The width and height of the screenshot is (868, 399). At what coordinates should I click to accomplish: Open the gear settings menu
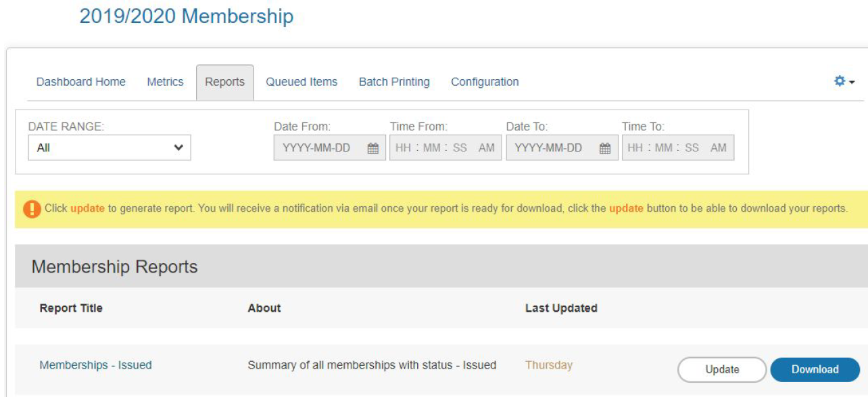844,82
